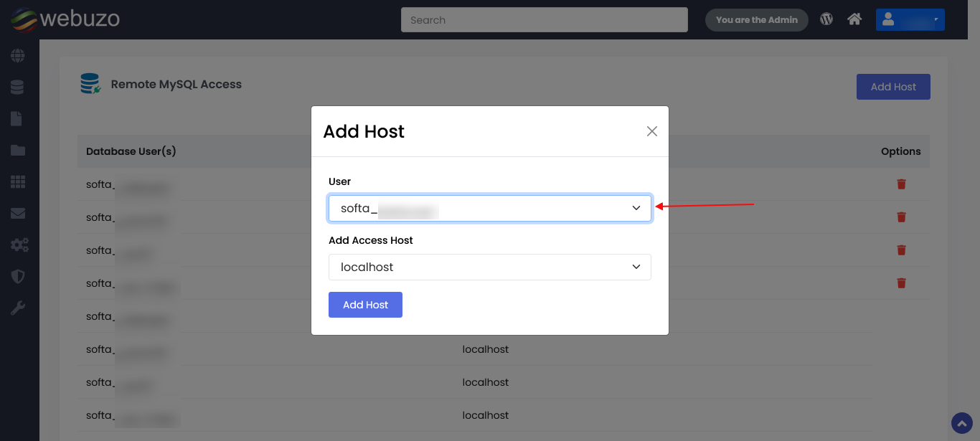Submit the Add Host dialog button
The height and width of the screenshot is (441, 980).
(x=365, y=305)
